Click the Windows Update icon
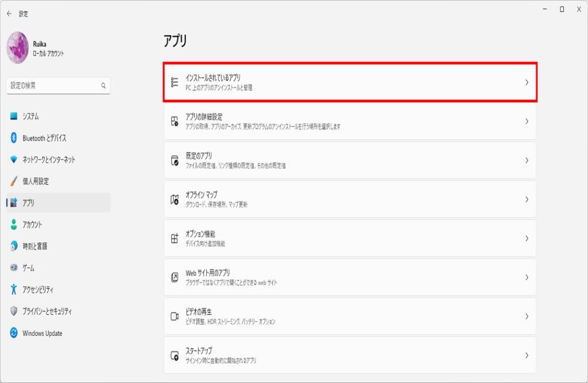This screenshot has width=588, height=383. 14,333
